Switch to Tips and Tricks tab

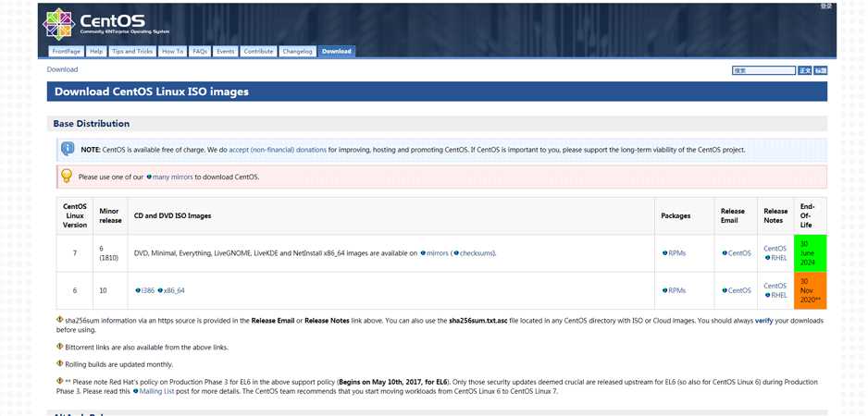coord(131,52)
